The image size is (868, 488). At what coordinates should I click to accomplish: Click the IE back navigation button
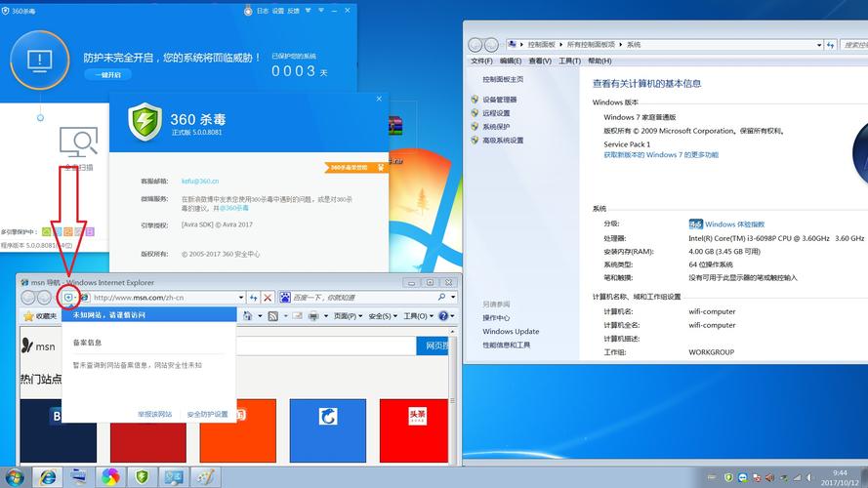28,298
